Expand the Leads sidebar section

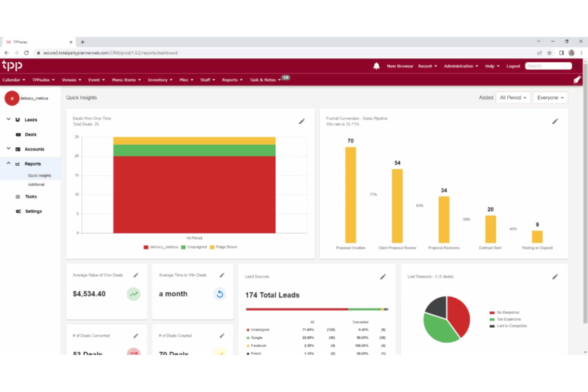click(x=8, y=120)
